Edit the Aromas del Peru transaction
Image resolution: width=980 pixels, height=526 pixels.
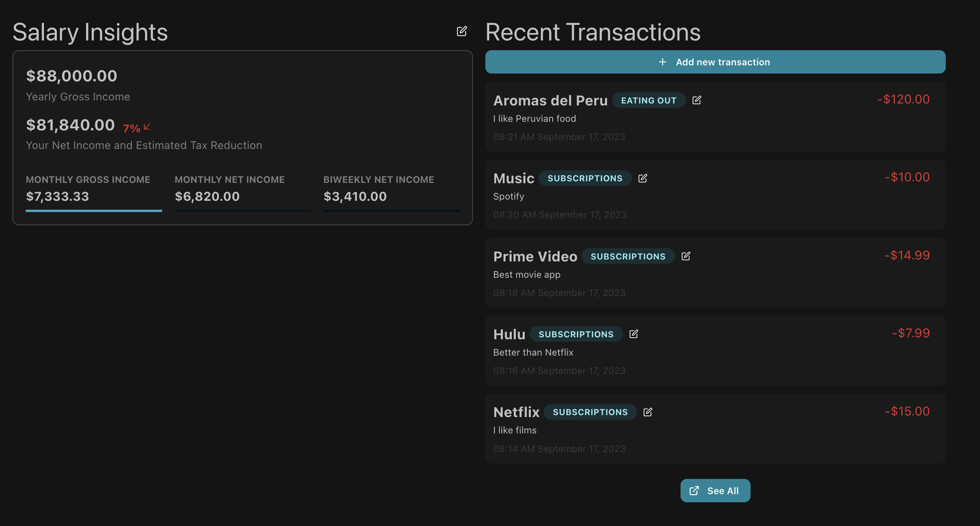[696, 100]
